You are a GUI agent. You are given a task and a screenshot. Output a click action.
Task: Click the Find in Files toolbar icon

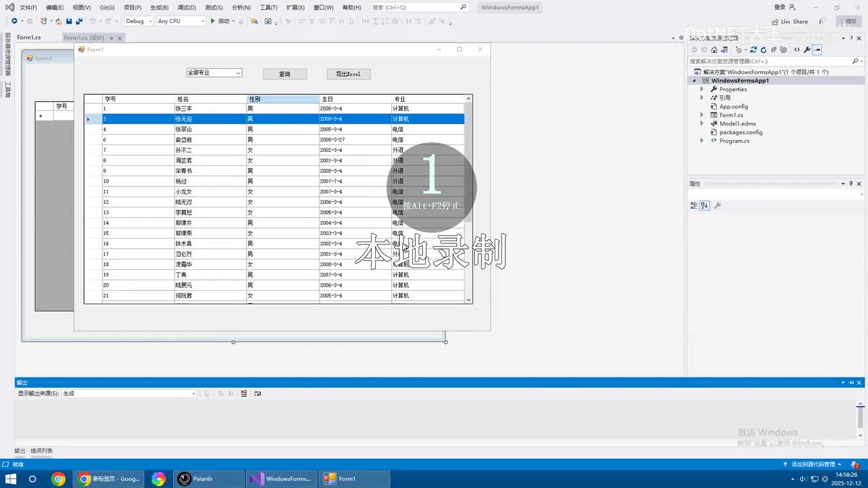tap(254, 21)
